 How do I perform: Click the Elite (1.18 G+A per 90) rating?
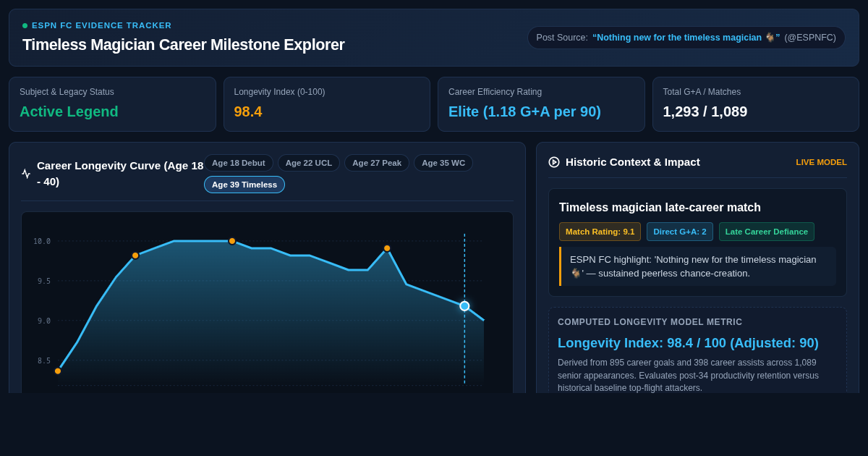coord(524,111)
